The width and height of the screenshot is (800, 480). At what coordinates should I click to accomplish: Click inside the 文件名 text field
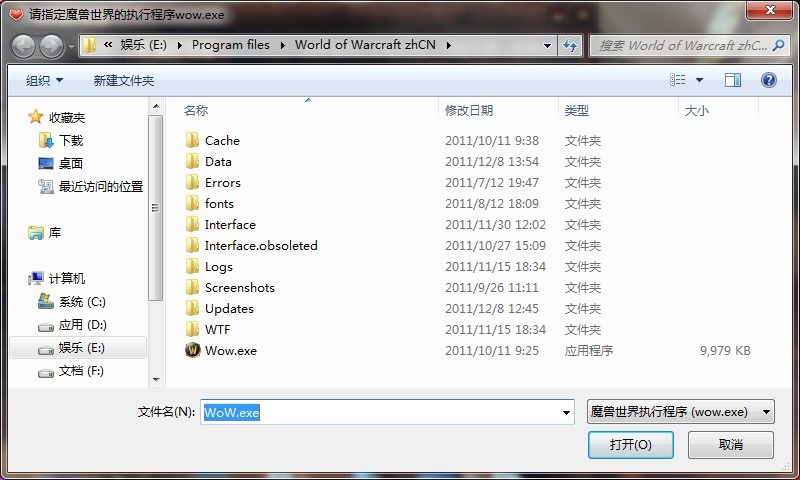[380, 412]
